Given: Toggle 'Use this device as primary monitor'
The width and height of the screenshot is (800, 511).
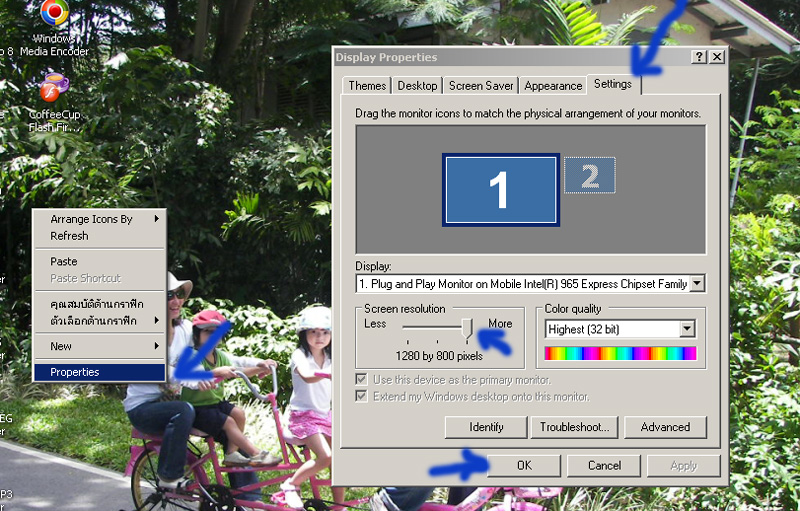Looking at the screenshot, I should (361, 379).
